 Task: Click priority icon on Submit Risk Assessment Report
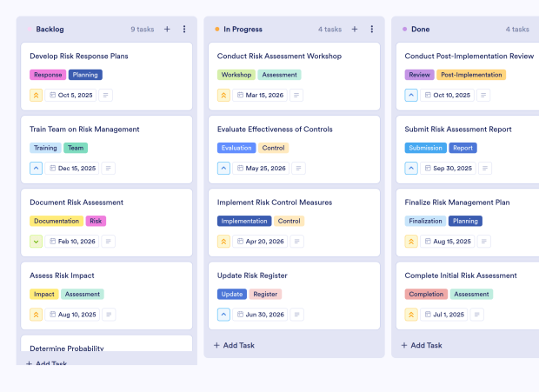[x=411, y=169]
